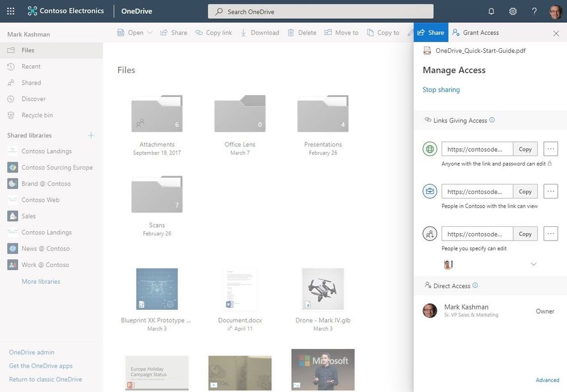Click the globe anyone-link icon
The image size is (567, 392).
pyautogui.click(x=430, y=149)
